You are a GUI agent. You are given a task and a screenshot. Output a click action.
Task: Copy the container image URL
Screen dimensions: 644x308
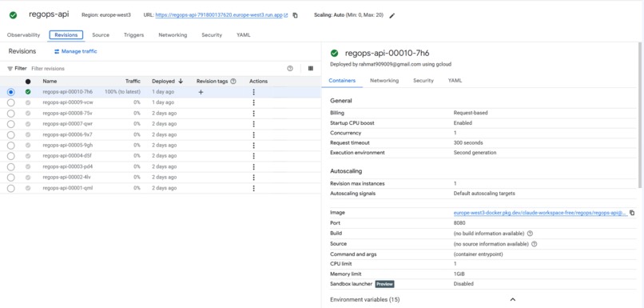pyautogui.click(x=632, y=213)
